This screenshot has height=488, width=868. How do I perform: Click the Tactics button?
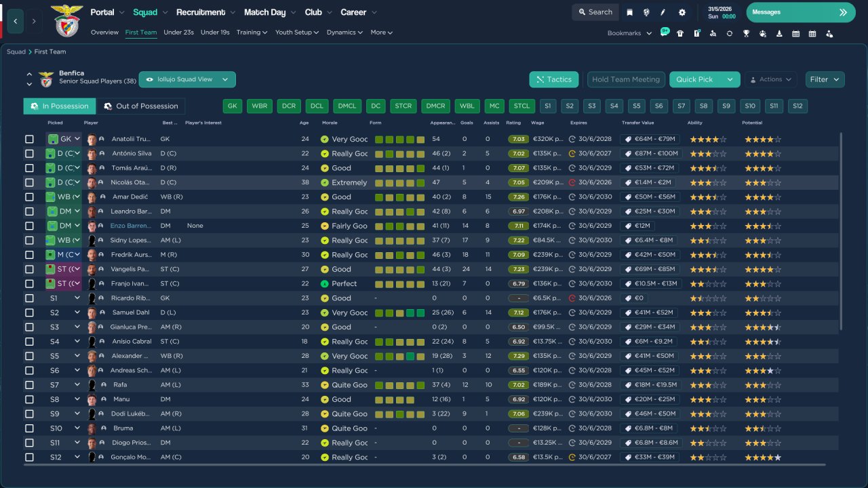553,79
